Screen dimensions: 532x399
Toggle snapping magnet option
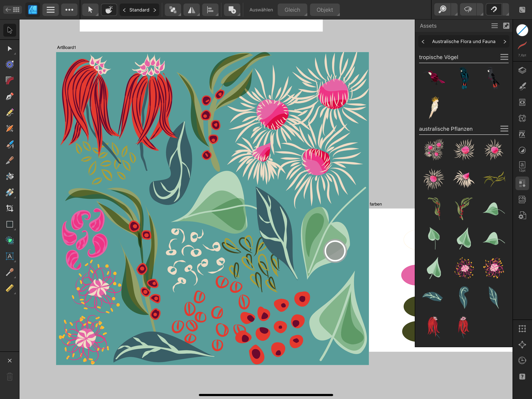pos(494,10)
